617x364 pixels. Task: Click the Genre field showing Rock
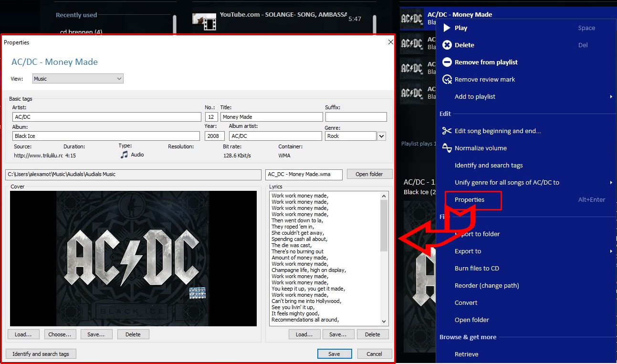[351, 136]
